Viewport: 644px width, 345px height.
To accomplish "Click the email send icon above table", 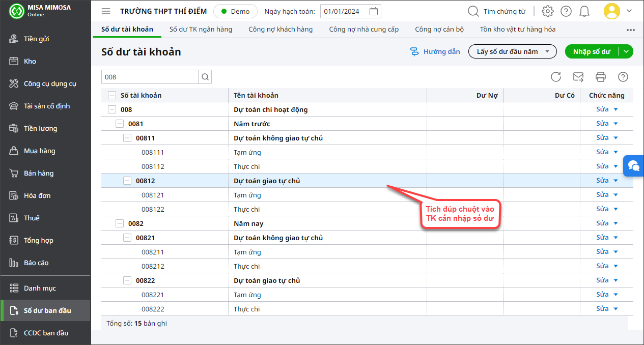I will [578, 77].
